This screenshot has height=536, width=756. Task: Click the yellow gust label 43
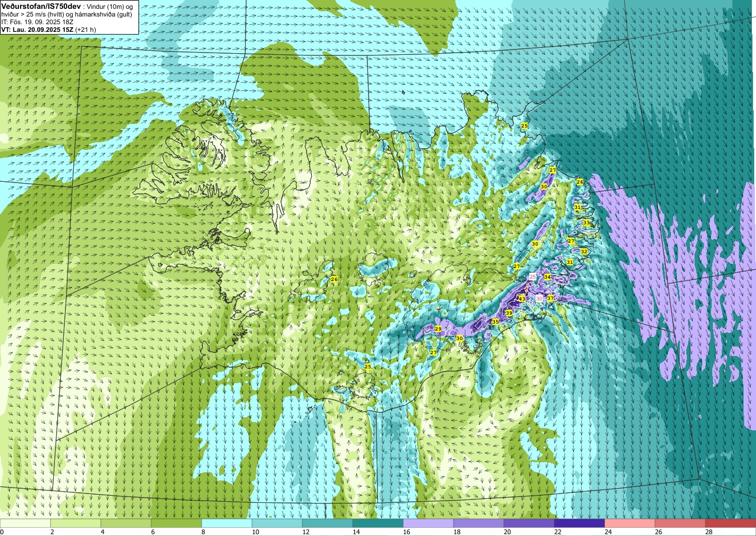[522, 299]
